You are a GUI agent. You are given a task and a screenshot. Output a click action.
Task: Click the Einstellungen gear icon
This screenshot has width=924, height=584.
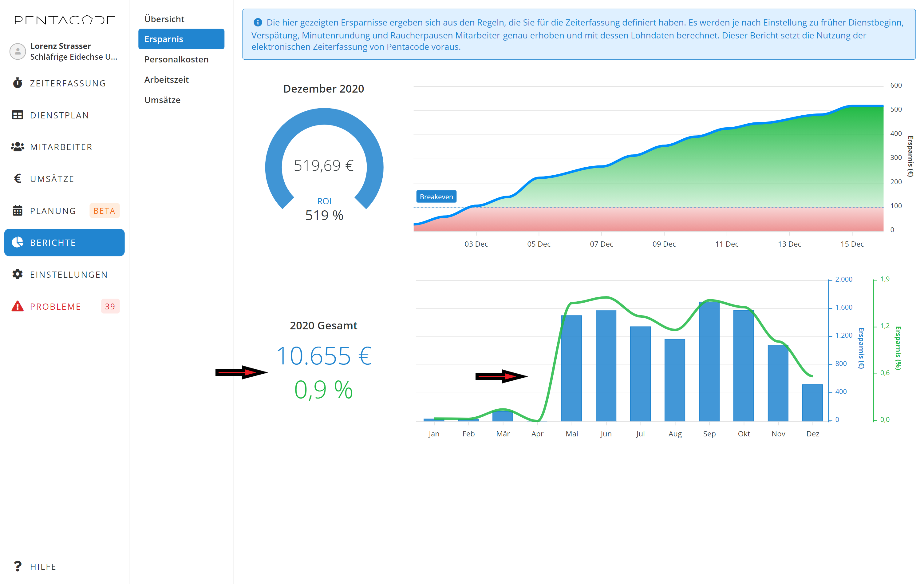17,274
